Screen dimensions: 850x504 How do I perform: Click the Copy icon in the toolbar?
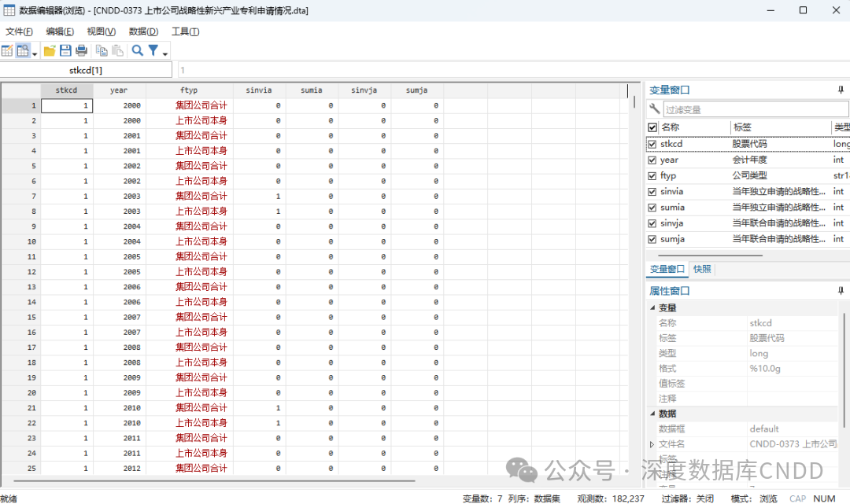[x=102, y=51]
